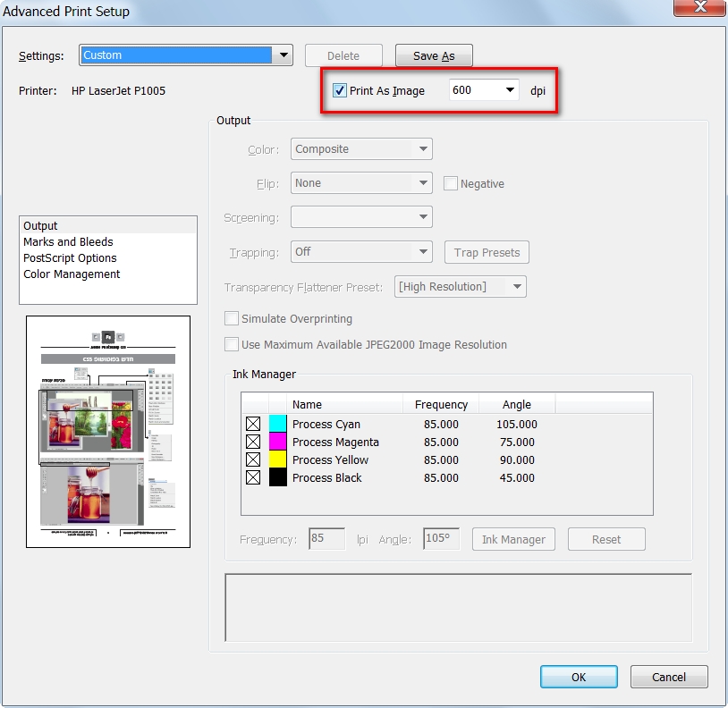
Task: Open Transparency Flattener Preset dropdown
Action: click(x=460, y=286)
